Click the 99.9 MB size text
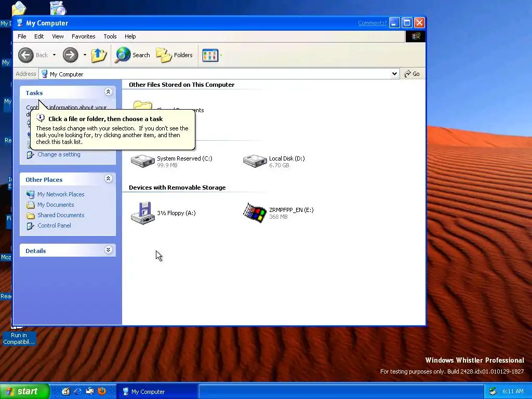532x399 pixels. pos(167,165)
